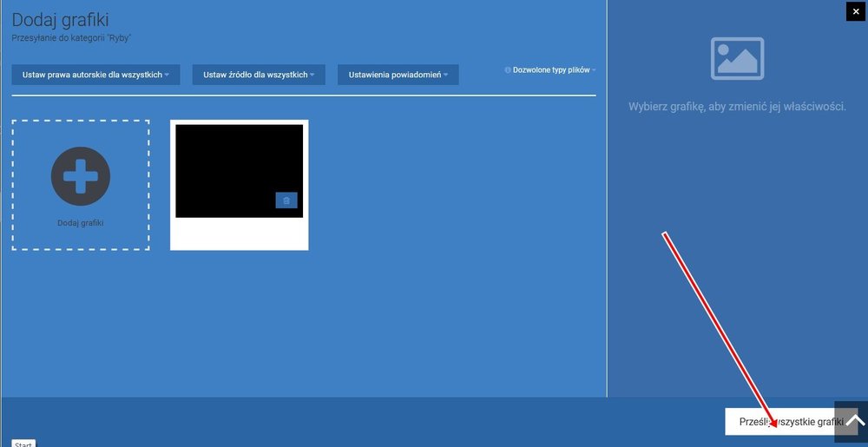The width and height of the screenshot is (868, 447).
Task: Click the Dodaj grafiki heading
Action: 61,20
